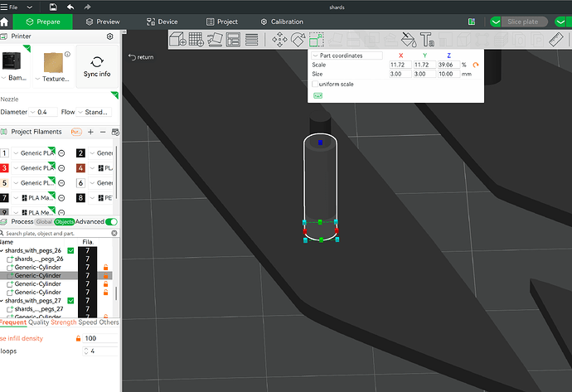Open the Calibration tab
Screen dimensions: 572x392
tap(282, 22)
